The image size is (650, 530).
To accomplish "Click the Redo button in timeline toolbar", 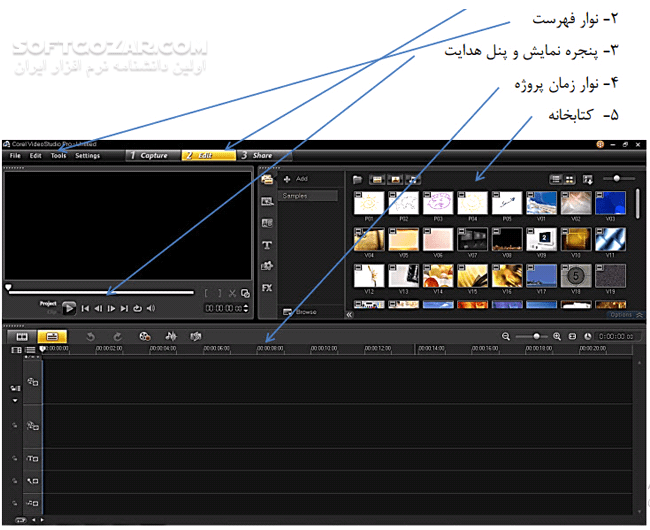I will click(117, 336).
